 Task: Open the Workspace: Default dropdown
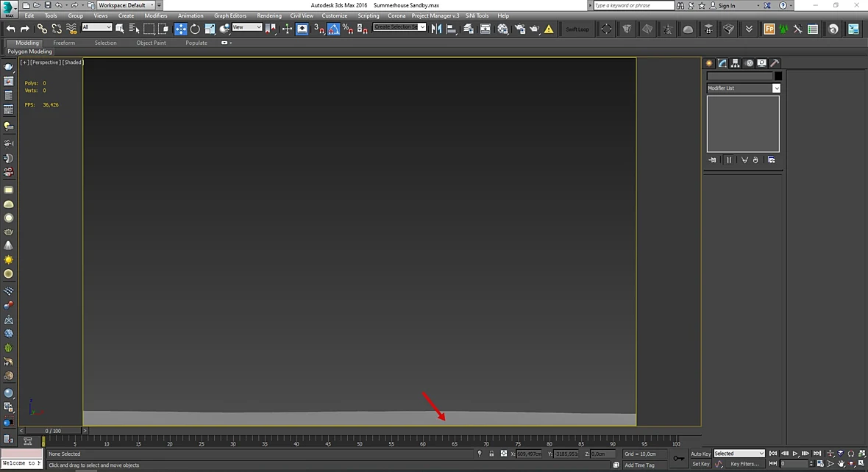pos(127,6)
